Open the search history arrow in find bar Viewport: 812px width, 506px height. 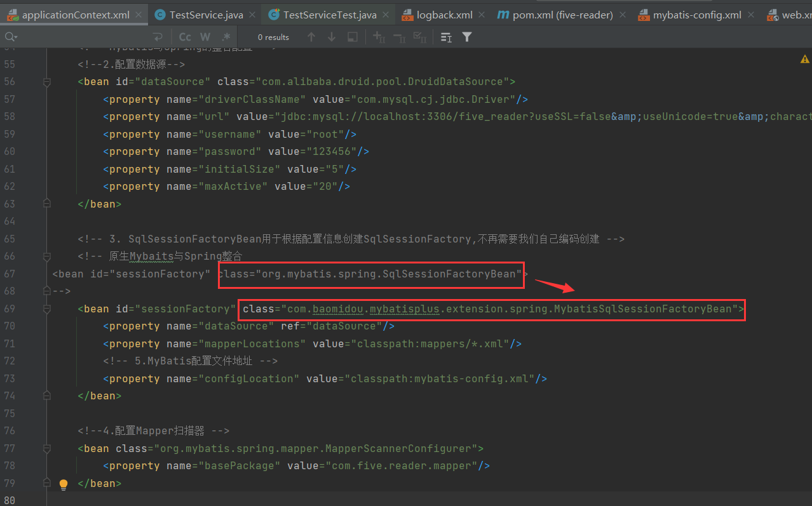click(17, 37)
